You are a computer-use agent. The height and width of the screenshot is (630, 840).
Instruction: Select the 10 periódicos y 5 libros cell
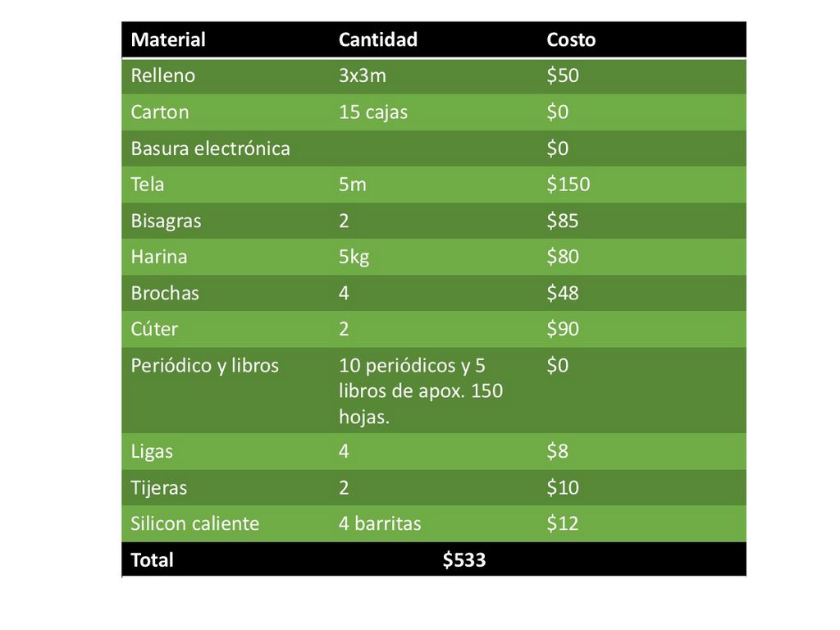click(420, 390)
